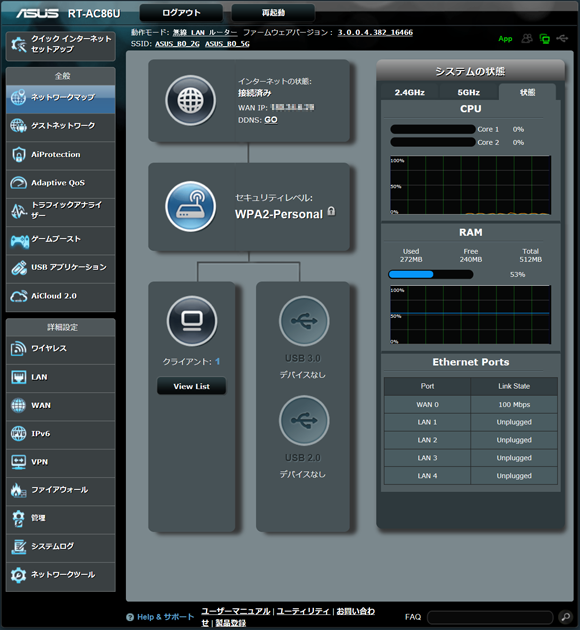Click the Guest Network icon
This screenshot has height=630, width=580.
click(18, 126)
